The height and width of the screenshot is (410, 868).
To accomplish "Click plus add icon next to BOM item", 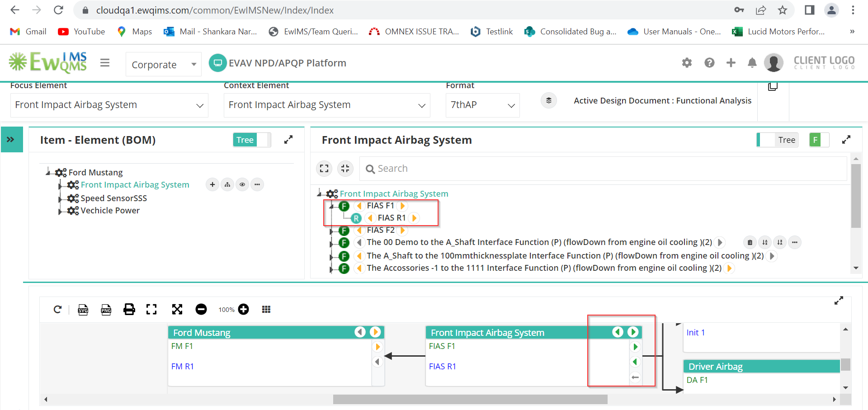I will [x=212, y=184].
